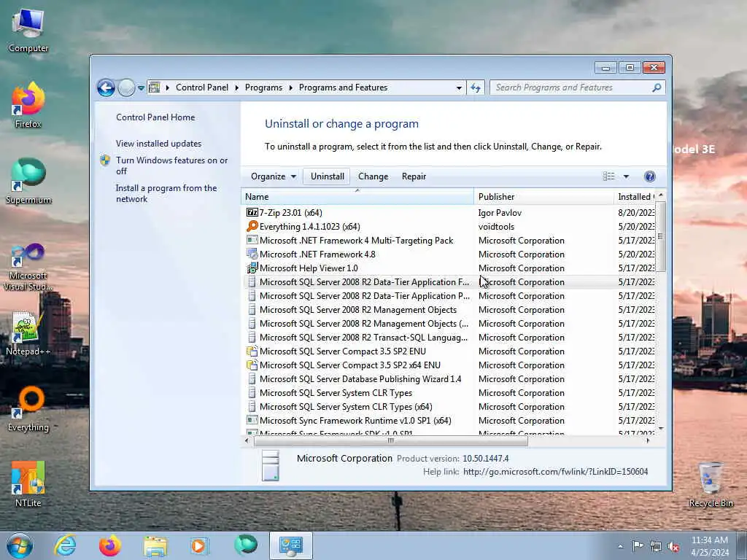
Task: Open Windows Media Player taskbar icon
Action: pos(199,545)
